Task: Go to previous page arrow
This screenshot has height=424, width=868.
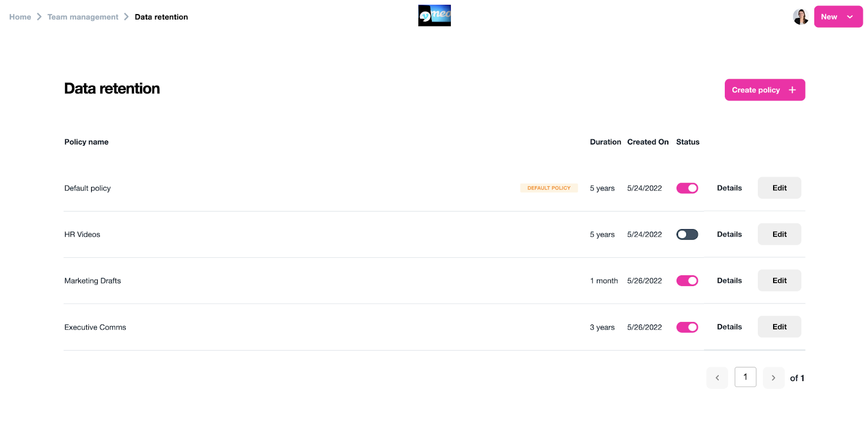Action: point(717,378)
